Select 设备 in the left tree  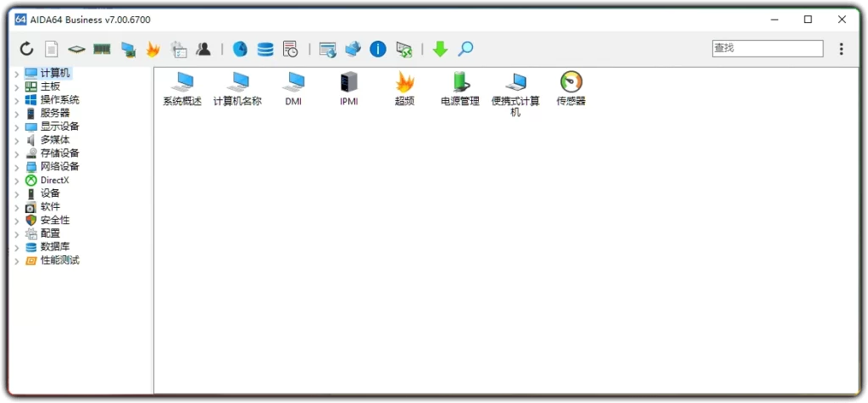click(x=50, y=193)
